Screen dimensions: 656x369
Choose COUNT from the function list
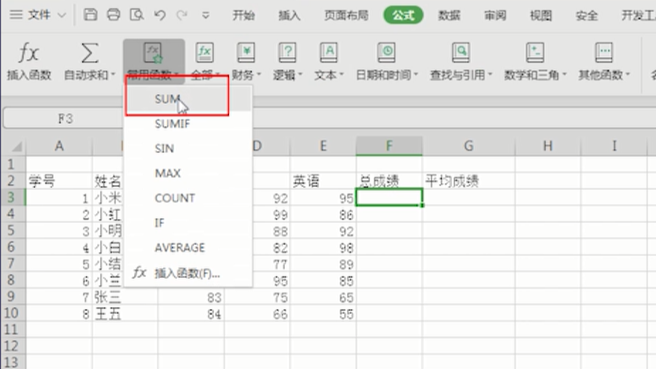click(188, 198)
